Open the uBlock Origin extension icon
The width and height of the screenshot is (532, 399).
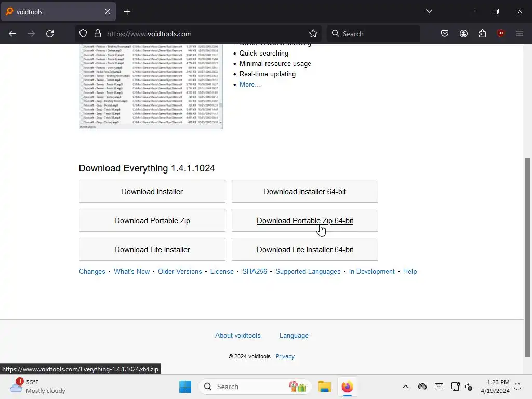pyautogui.click(x=500, y=33)
